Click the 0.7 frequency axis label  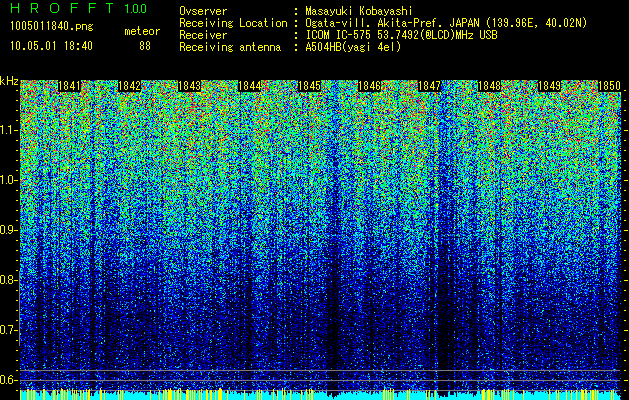(x=9, y=330)
